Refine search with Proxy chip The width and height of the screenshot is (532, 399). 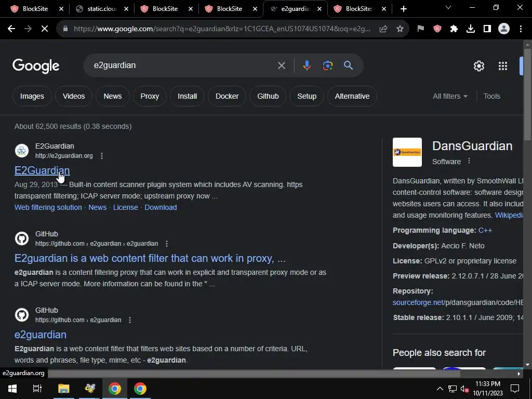coord(150,96)
